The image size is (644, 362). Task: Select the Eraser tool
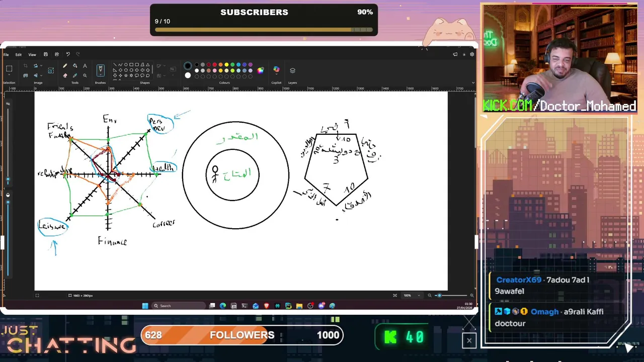click(65, 75)
